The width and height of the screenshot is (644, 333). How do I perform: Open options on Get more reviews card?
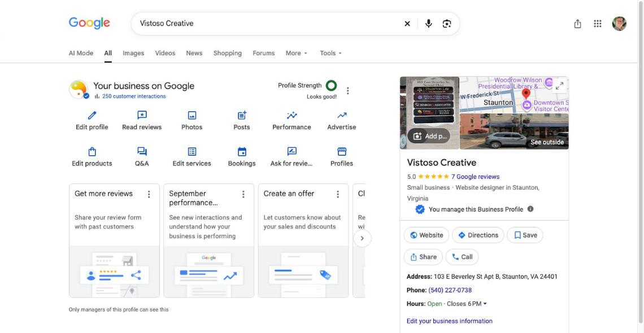pos(149,194)
